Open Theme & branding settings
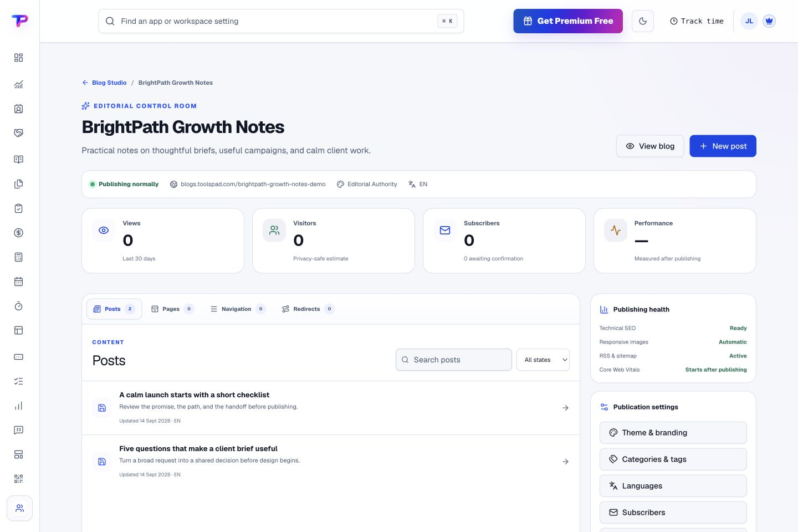 click(x=673, y=433)
